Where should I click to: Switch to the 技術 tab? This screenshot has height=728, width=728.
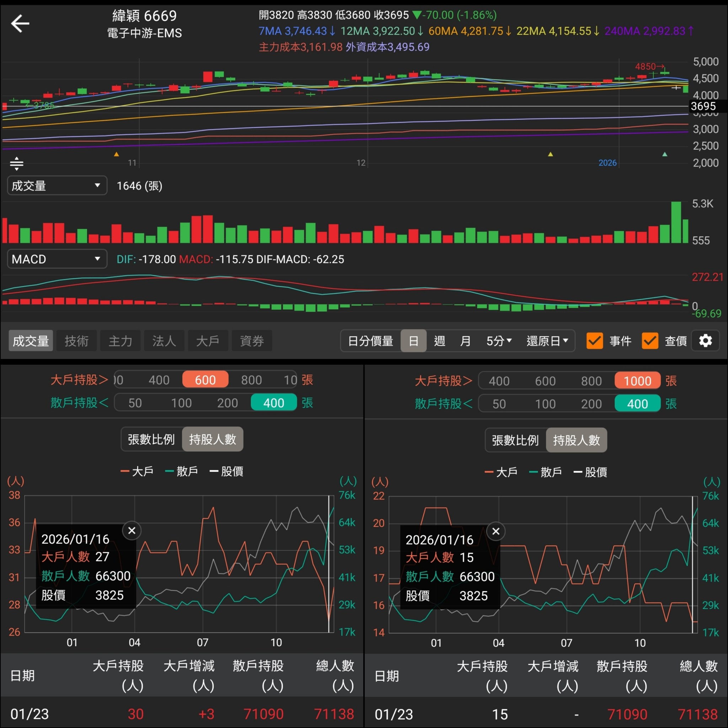click(76, 340)
